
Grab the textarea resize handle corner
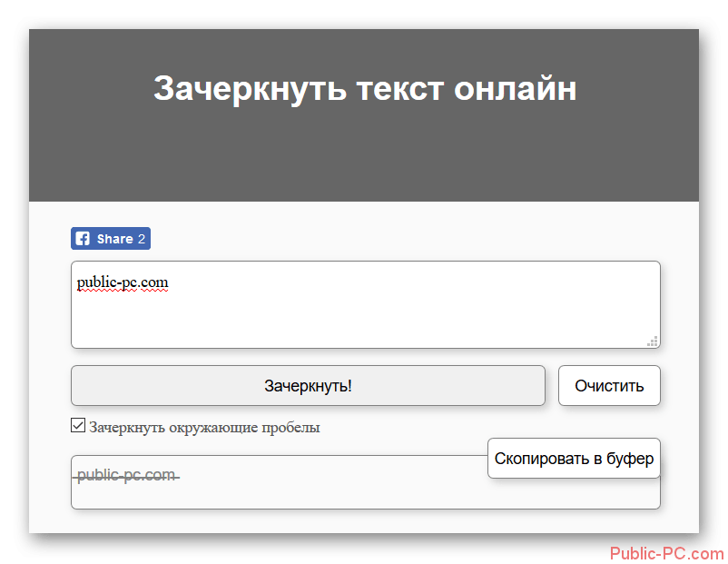pos(652,341)
